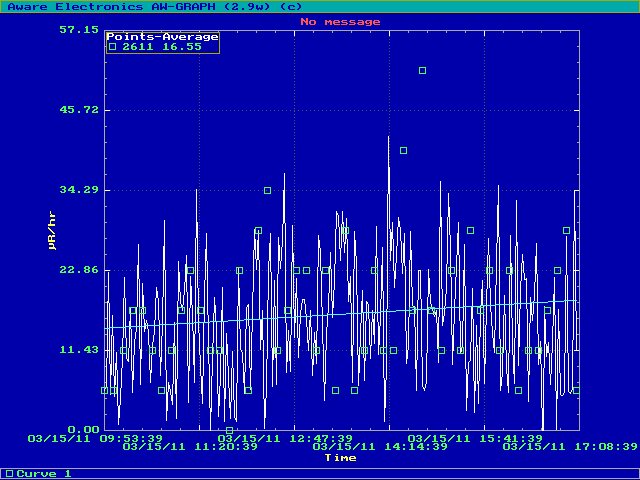Click the 03/15/11 12:47:39 time label
The width and height of the screenshot is (640, 480).
(x=285, y=438)
